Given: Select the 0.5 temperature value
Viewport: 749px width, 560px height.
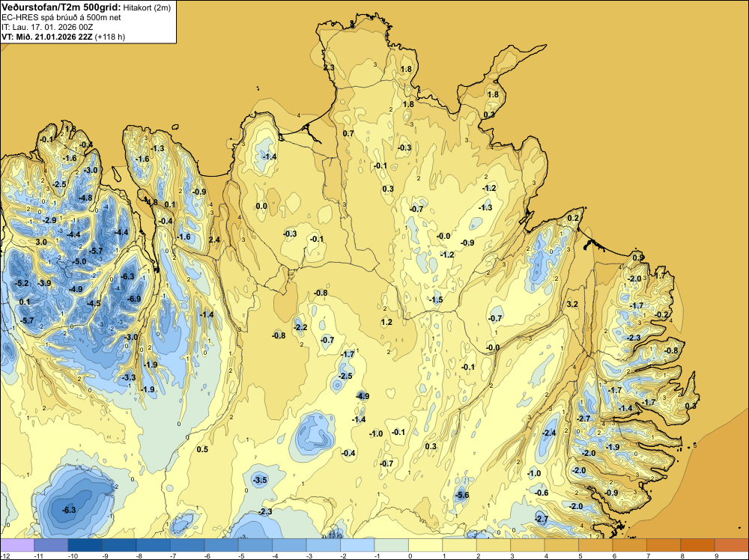Looking at the screenshot, I should (202, 449).
